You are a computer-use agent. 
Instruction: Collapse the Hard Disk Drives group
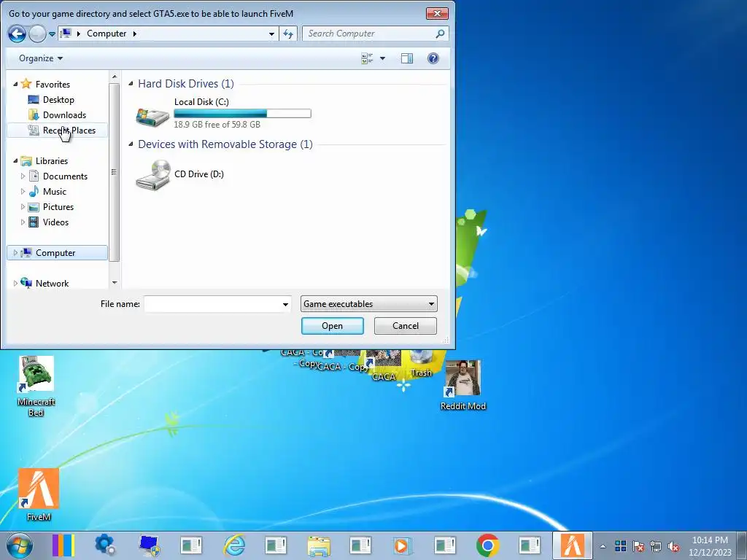click(131, 83)
